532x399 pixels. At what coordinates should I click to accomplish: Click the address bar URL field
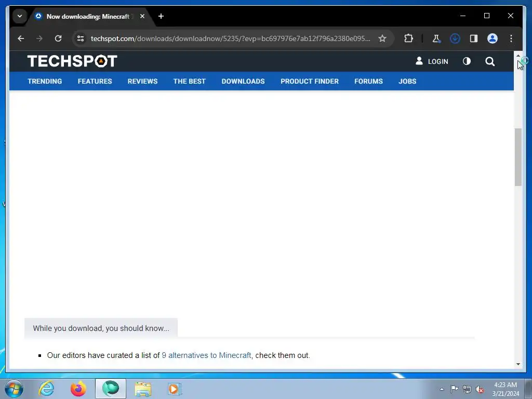click(230, 38)
